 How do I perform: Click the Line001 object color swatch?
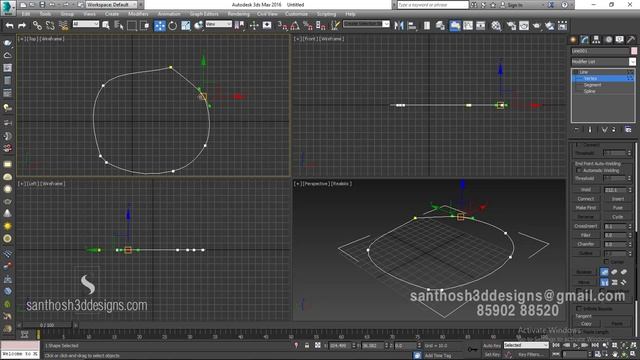(634, 51)
